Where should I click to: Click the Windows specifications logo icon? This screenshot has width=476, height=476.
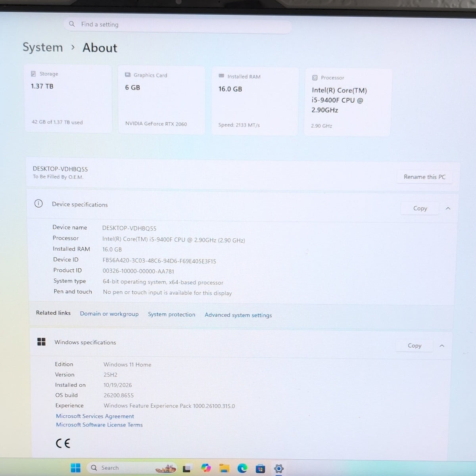tap(41, 342)
